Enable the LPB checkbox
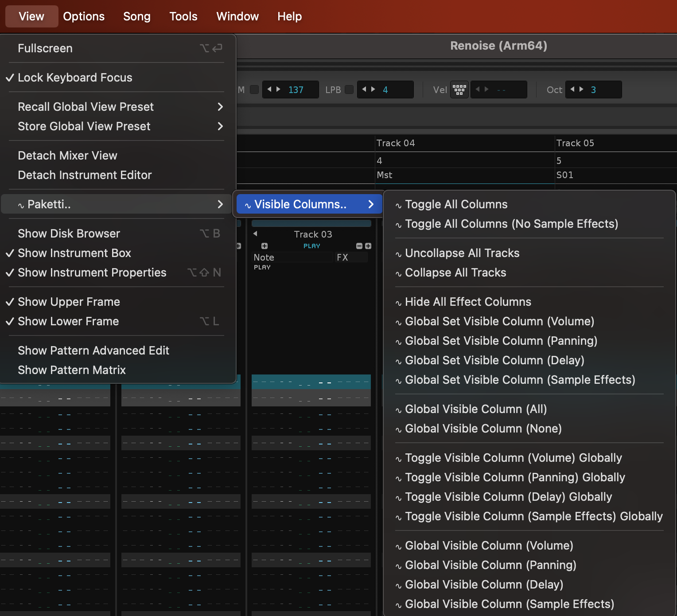Image resolution: width=677 pixels, height=616 pixels. [x=349, y=90]
